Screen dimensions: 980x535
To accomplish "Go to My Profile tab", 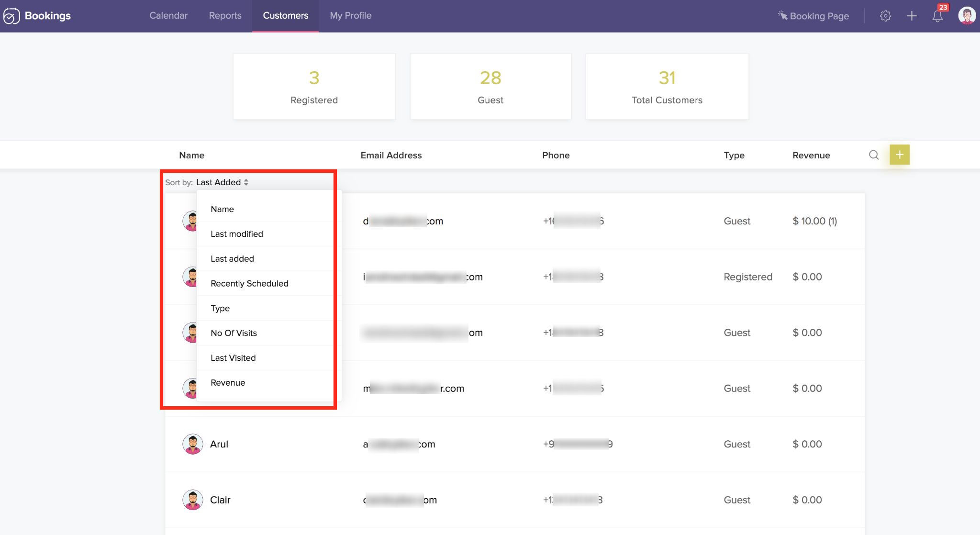I will 350,15.
